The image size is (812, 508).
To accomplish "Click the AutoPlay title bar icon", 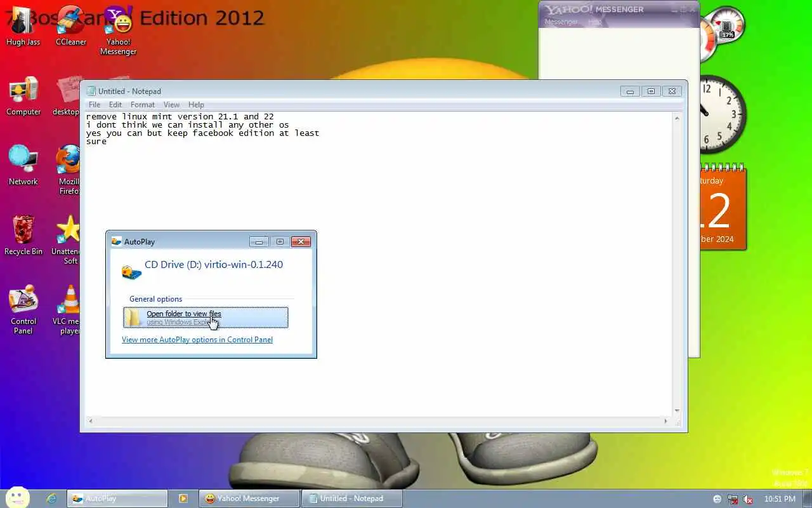I will (116, 241).
